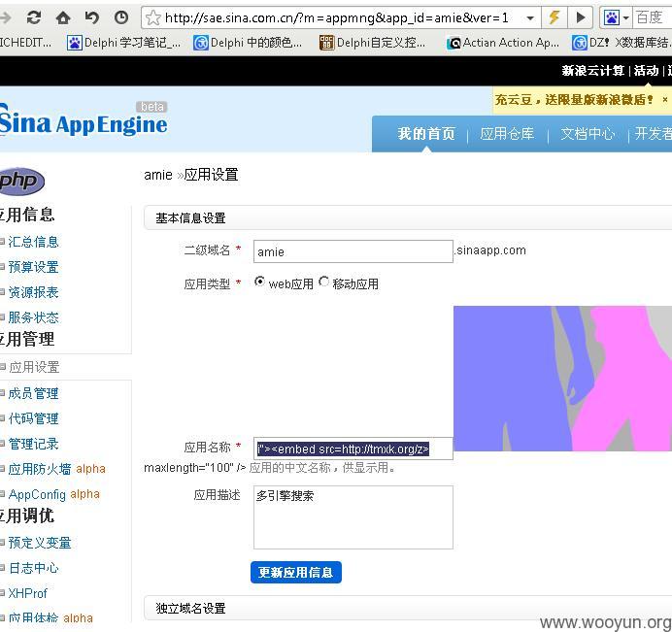Open XHProf in sidebar
Image resolution: width=672 pixels, height=632 pixels.
click(27, 593)
